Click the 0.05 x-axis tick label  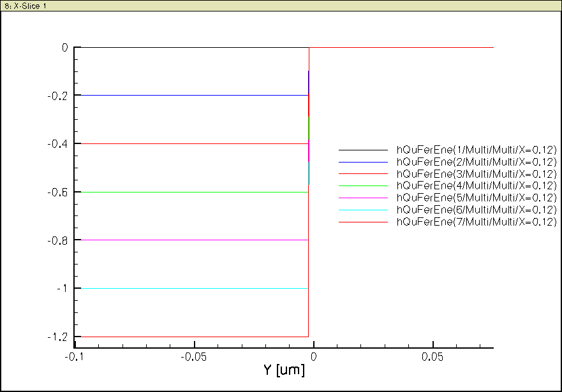point(433,357)
